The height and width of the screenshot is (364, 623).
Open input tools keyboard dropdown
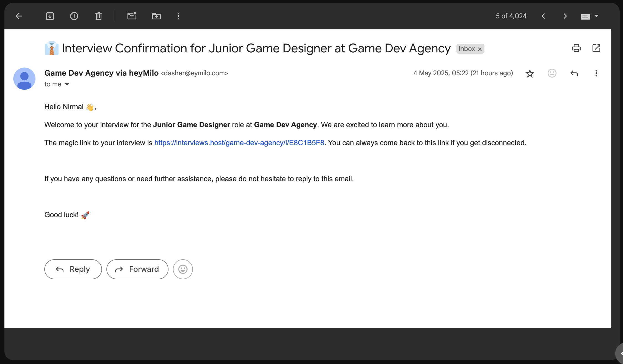tap(596, 16)
